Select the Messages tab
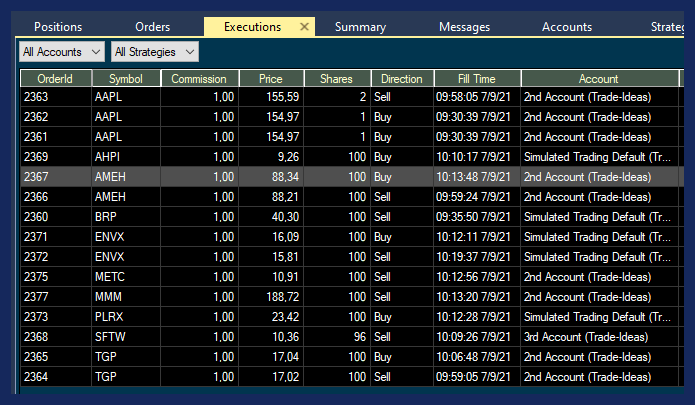The width and height of the screenshot is (695, 405). [464, 27]
